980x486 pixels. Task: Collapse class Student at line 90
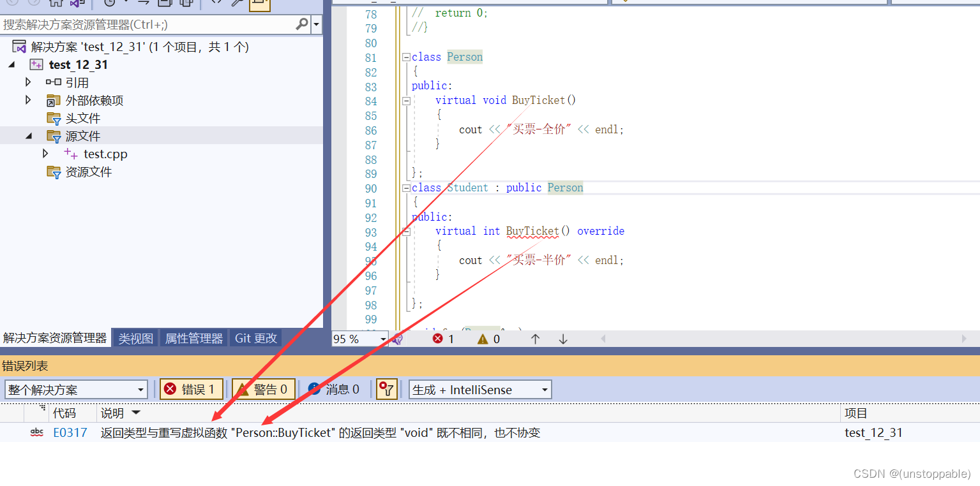tap(406, 188)
